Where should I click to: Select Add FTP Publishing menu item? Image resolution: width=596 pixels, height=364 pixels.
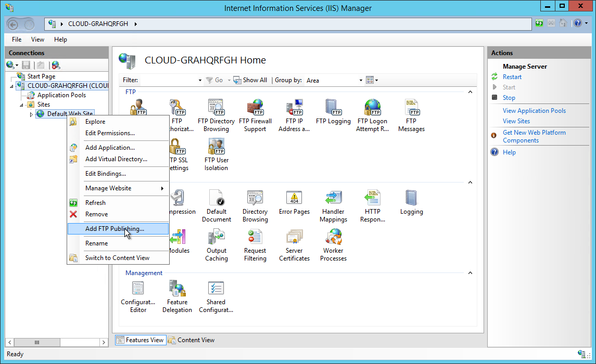click(118, 229)
